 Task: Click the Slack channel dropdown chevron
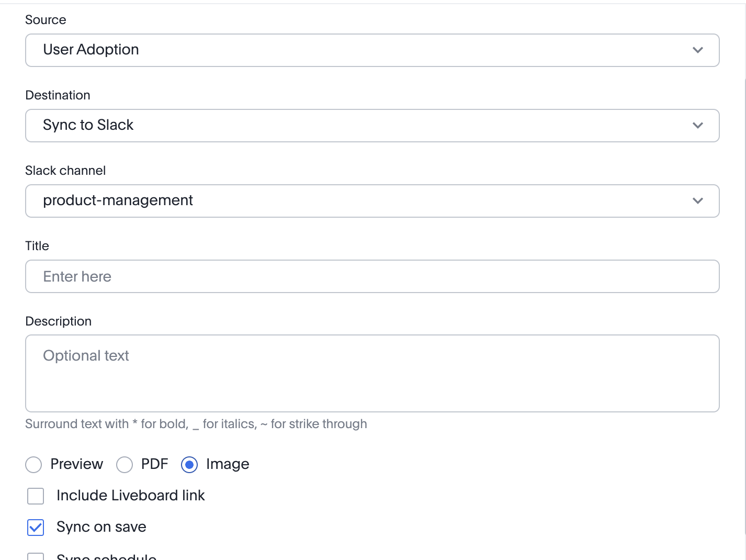coord(697,201)
